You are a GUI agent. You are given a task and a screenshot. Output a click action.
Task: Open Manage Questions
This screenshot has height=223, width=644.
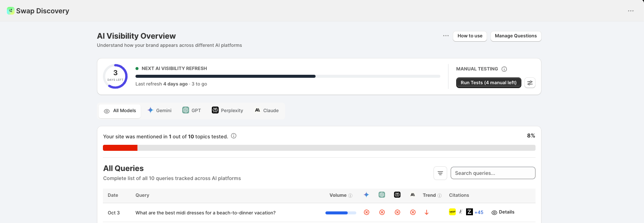[x=516, y=36]
